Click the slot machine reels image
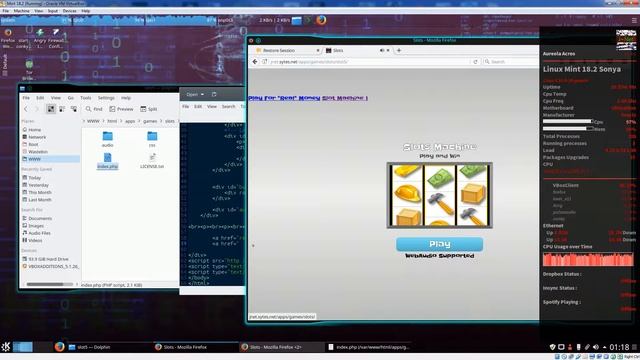Screen dimensions: 640x360 440,195
